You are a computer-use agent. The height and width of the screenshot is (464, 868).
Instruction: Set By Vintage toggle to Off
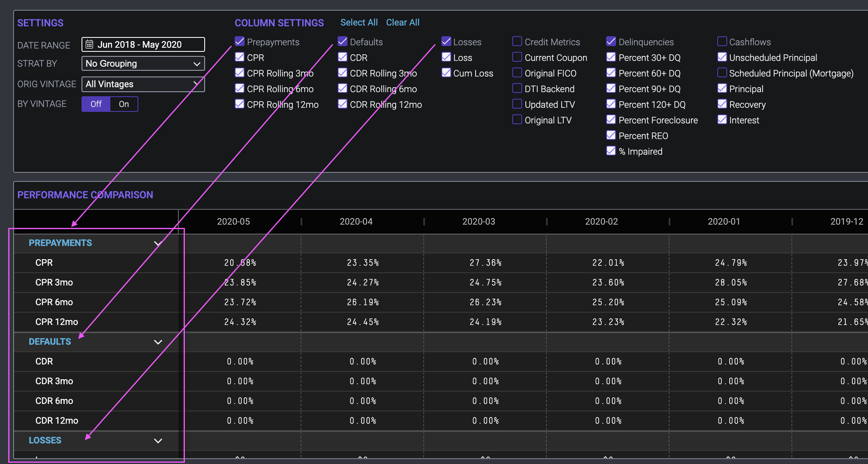[96, 104]
